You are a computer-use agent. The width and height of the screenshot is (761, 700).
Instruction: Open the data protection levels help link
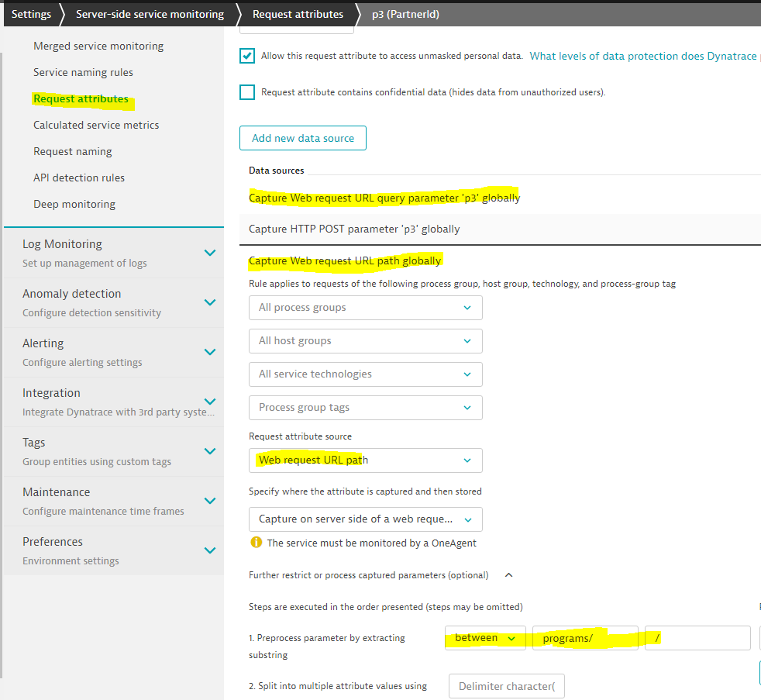pyautogui.click(x=644, y=56)
